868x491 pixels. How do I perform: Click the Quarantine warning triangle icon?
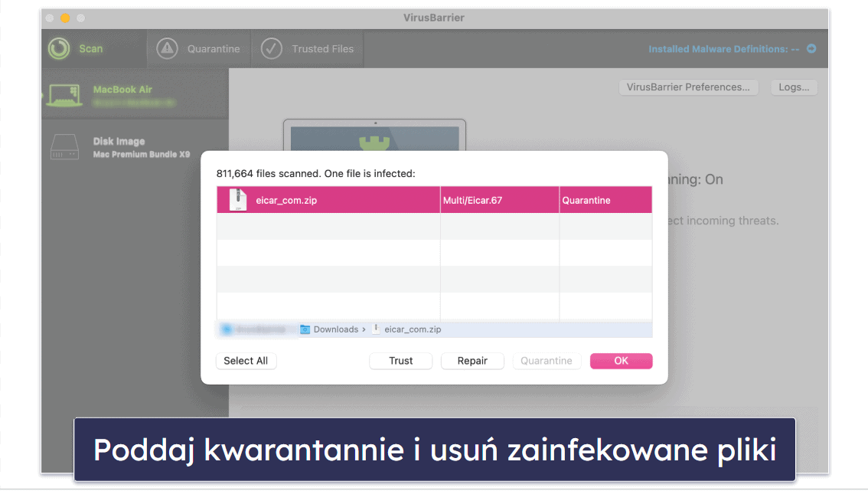[x=167, y=49]
